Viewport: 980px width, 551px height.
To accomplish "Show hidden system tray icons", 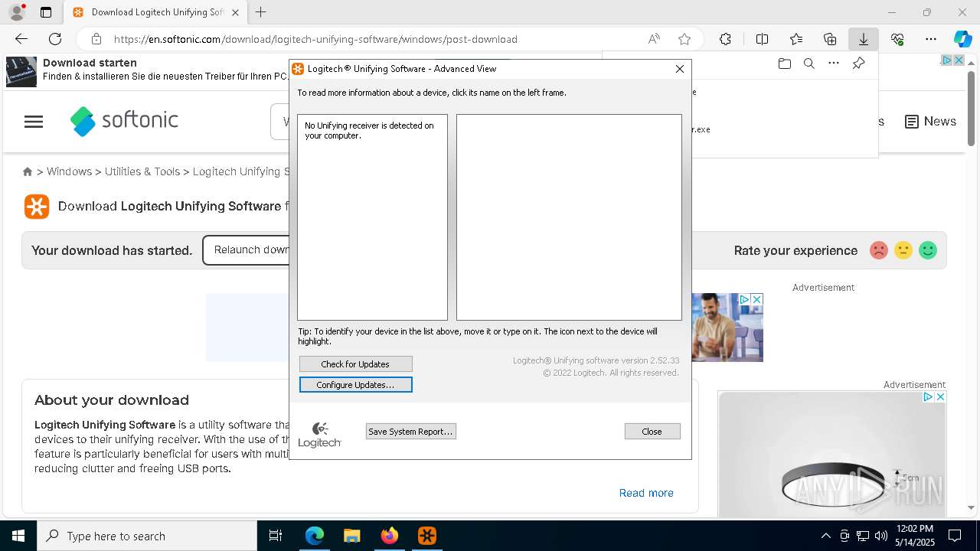I will tap(825, 536).
